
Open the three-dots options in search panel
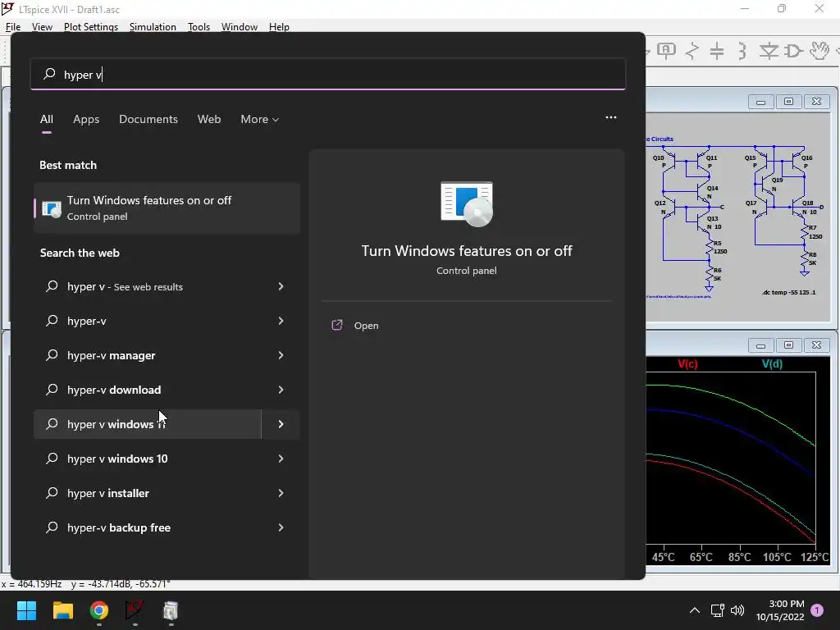coord(610,117)
